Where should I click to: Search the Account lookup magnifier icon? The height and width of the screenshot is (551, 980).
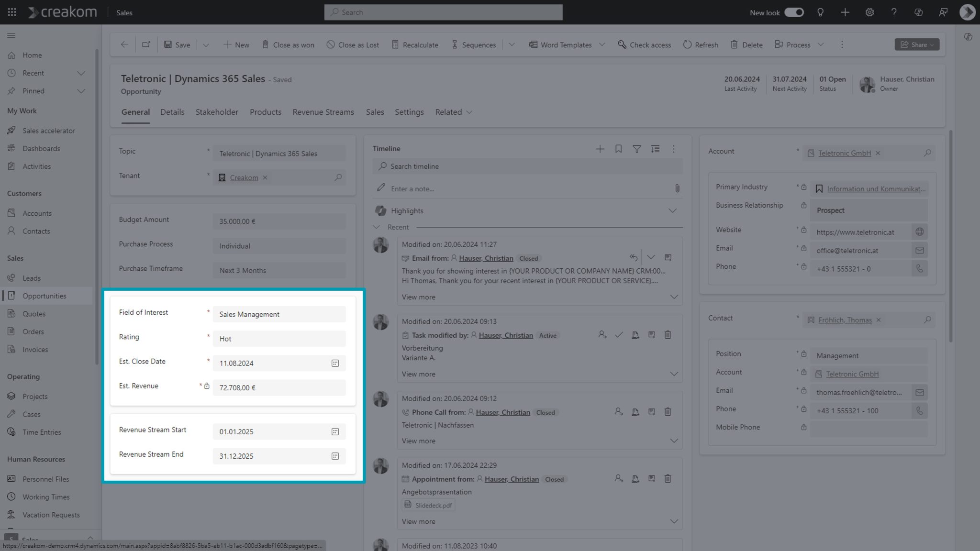coord(927,153)
